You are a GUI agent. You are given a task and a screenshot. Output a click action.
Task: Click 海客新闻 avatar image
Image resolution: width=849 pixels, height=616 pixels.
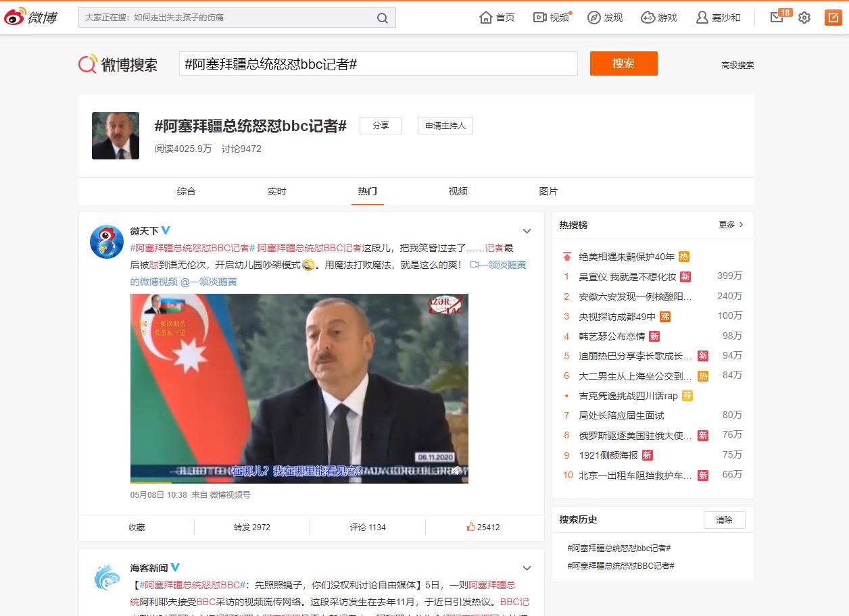coord(107,579)
